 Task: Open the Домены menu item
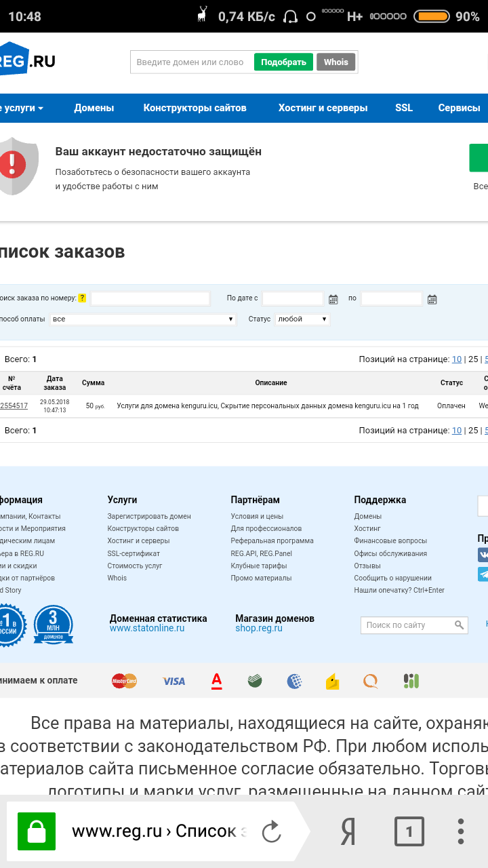pos(94,108)
